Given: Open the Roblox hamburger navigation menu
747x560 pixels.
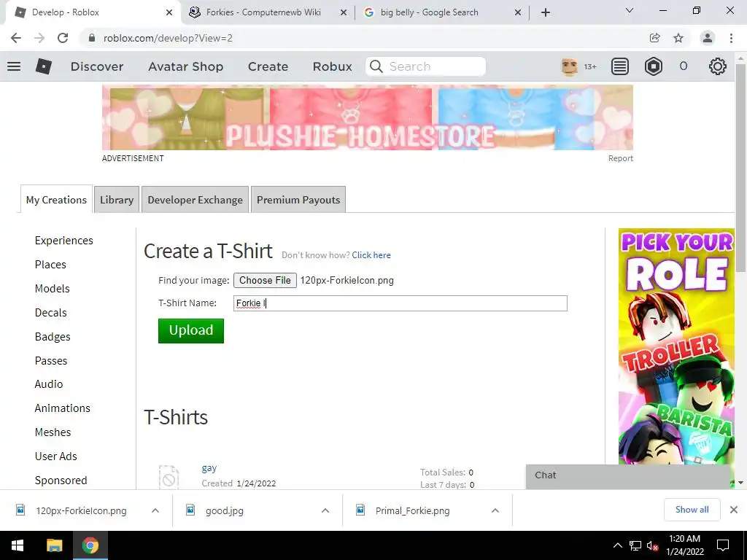Looking at the screenshot, I should 14,66.
